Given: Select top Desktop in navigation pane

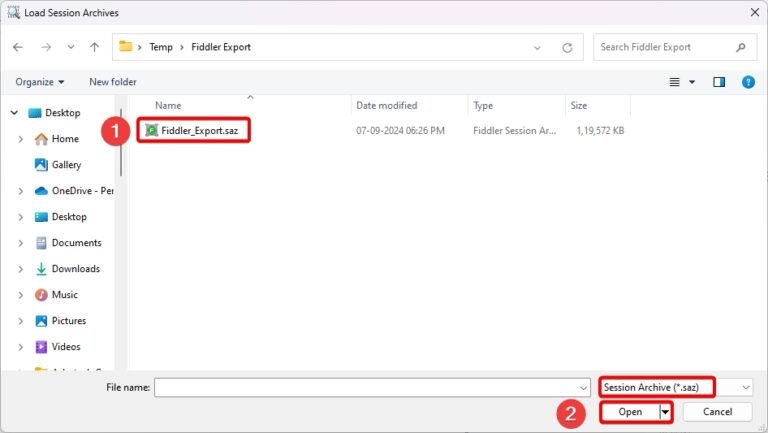Looking at the screenshot, I should point(63,113).
